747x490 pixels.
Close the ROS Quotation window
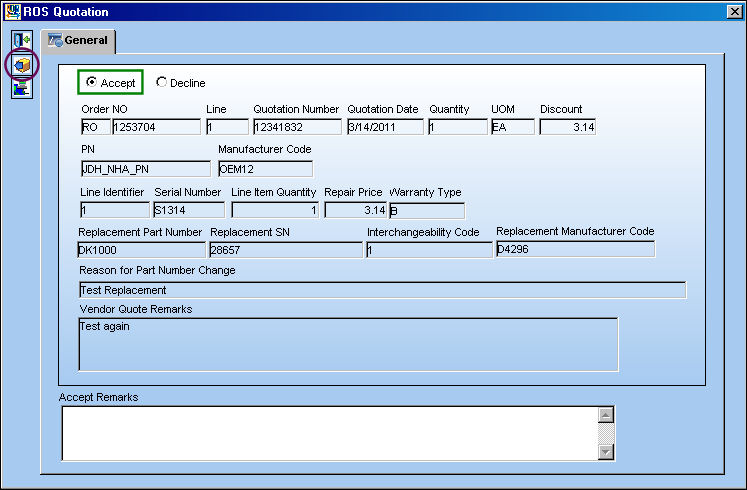click(734, 11)
